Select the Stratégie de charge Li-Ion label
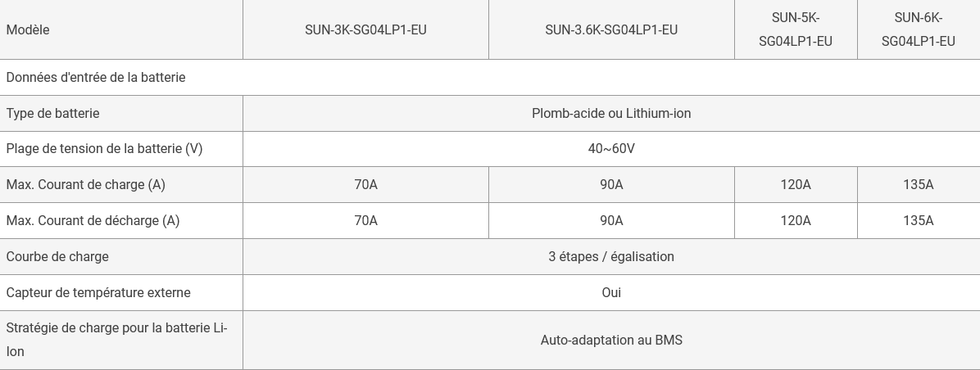980x370 pixels. (x=116, y=340)
